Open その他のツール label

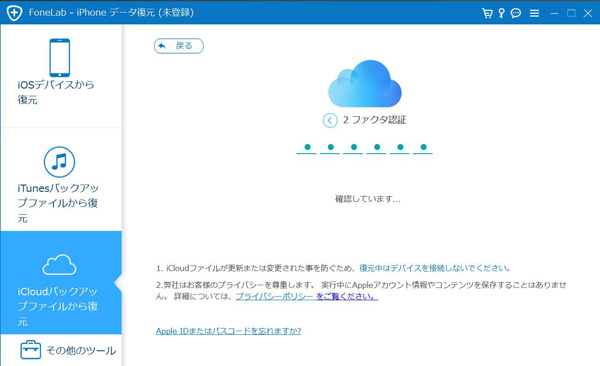(81, 351)
